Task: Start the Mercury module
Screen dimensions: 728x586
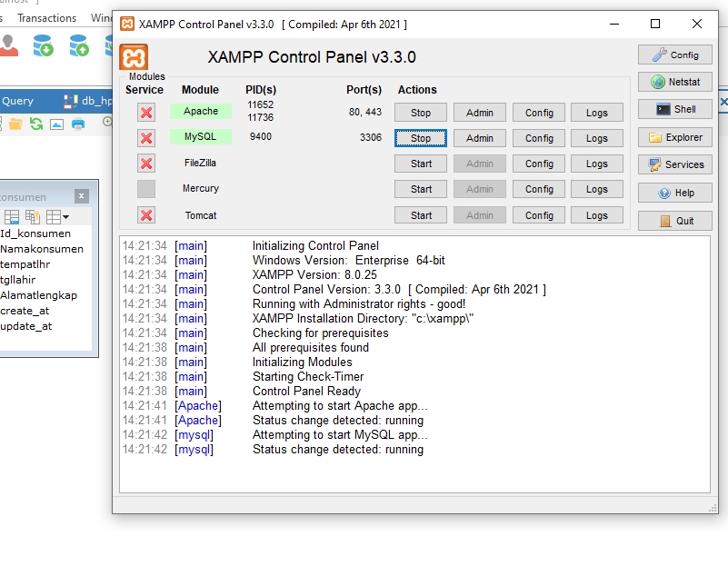Action: pyautogui.click(x=421, y=189)
